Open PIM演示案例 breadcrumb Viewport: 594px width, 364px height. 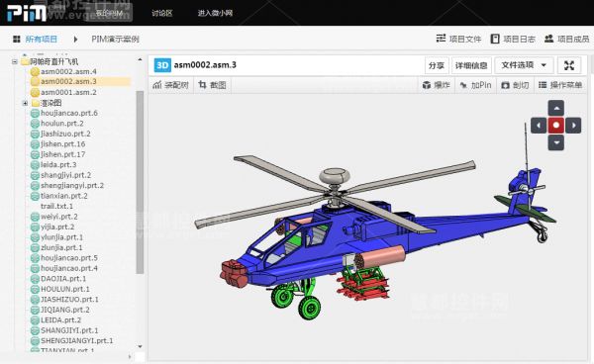click(115, 39)
